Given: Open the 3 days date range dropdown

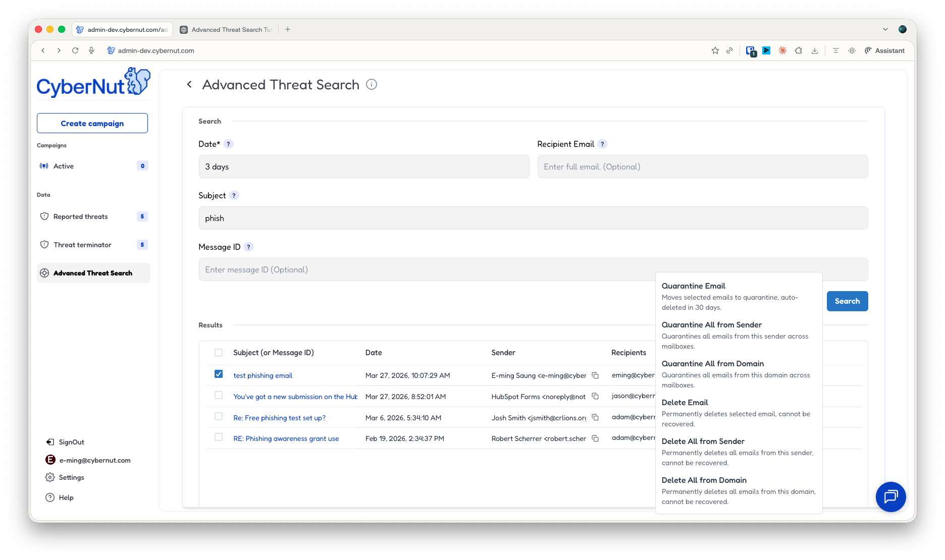Looking at the screenshot, I should click(364, 166).
